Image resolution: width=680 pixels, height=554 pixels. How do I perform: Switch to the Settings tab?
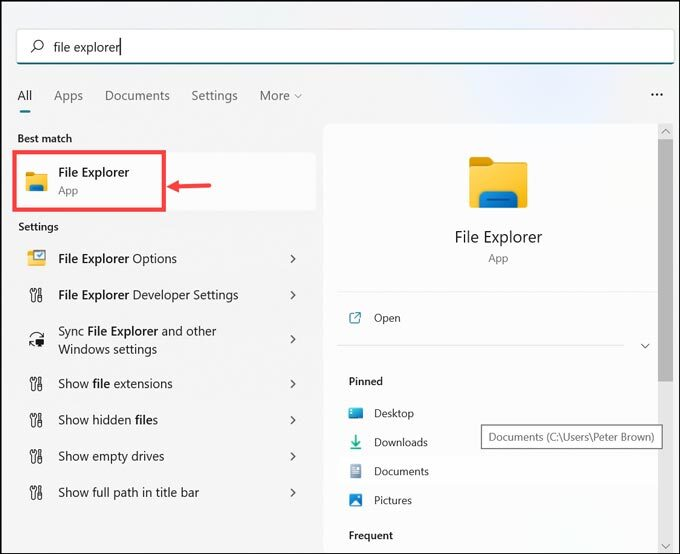(x=214, y=95)
